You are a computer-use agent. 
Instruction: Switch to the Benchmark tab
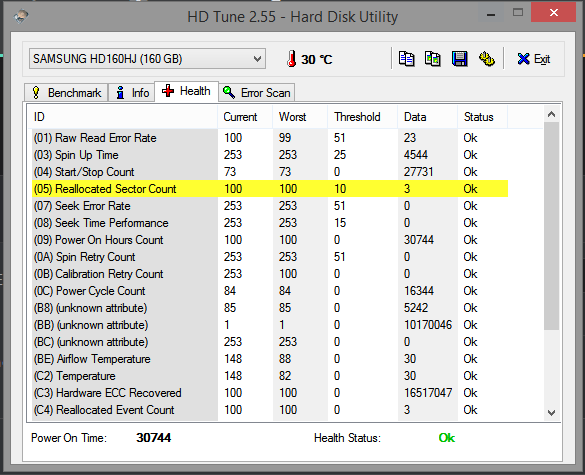click(66, 93)
